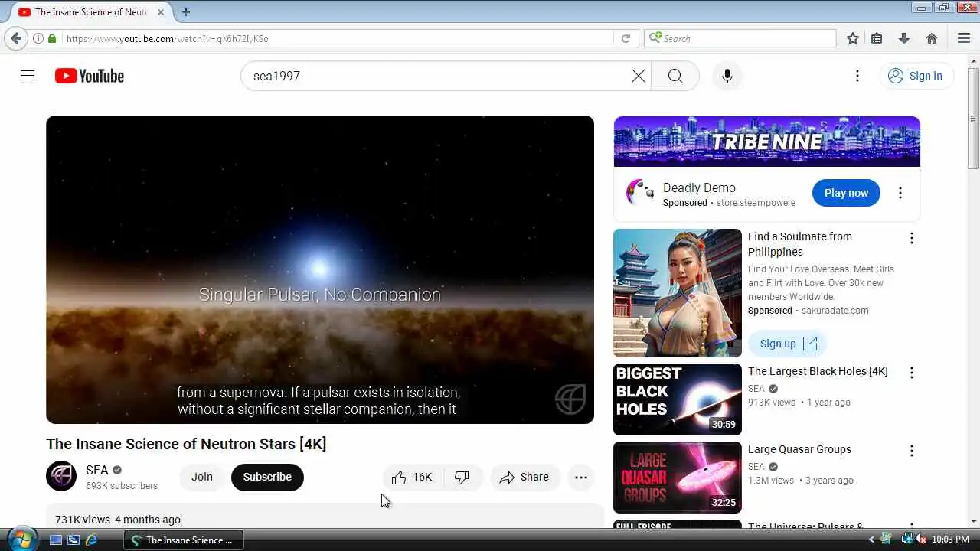Go to the YouTube home logo
This screenshot has width=980, height=551.
coord(90,76)
